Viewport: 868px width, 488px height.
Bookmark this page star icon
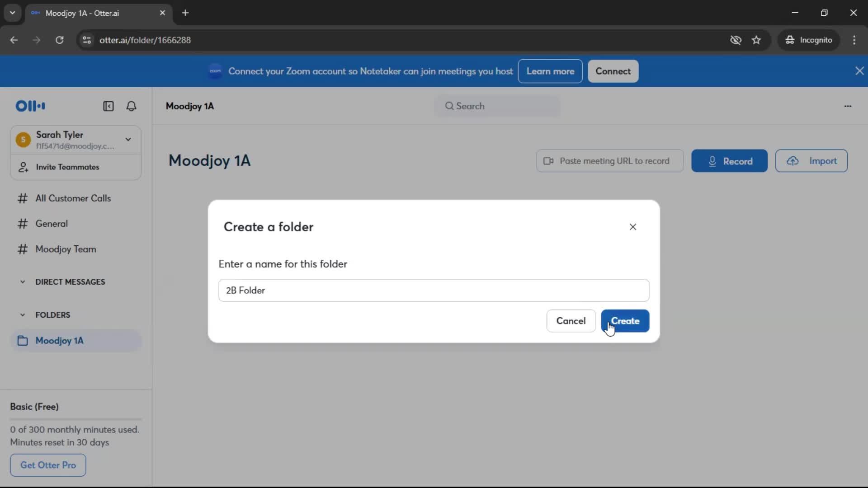(756, 40)
